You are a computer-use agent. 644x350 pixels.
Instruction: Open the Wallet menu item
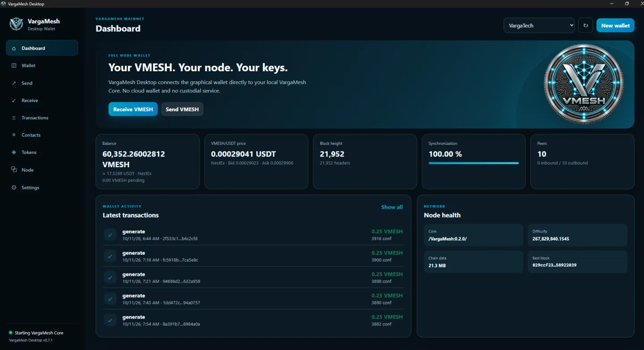(42, 66)
